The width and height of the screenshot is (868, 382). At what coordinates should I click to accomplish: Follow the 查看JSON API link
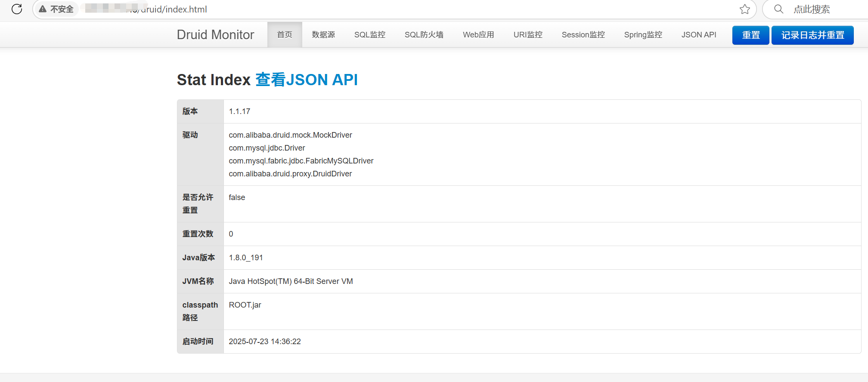coord(307,80)
